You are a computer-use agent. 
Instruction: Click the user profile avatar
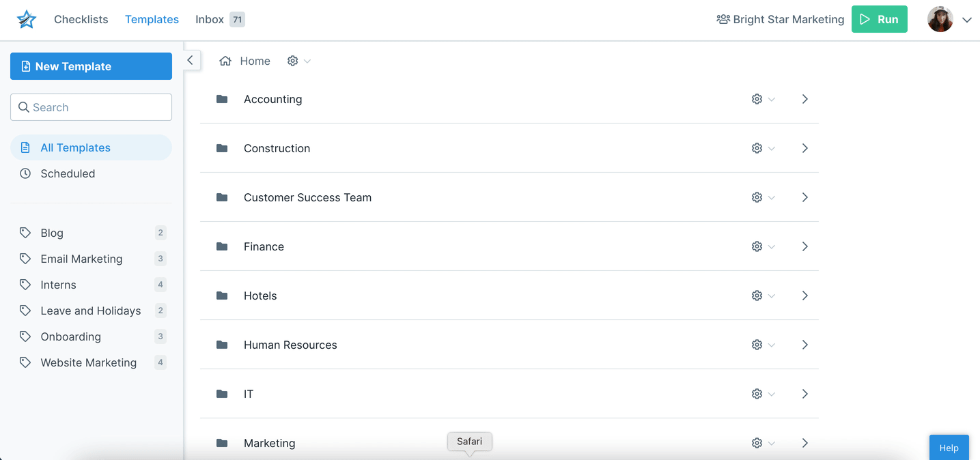click(x=940, y=19)
